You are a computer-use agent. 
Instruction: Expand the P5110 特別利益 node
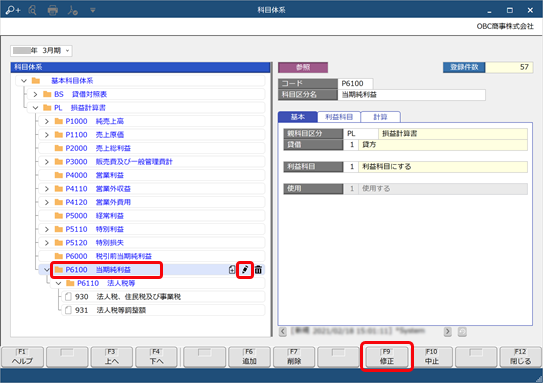pos(47,229)
